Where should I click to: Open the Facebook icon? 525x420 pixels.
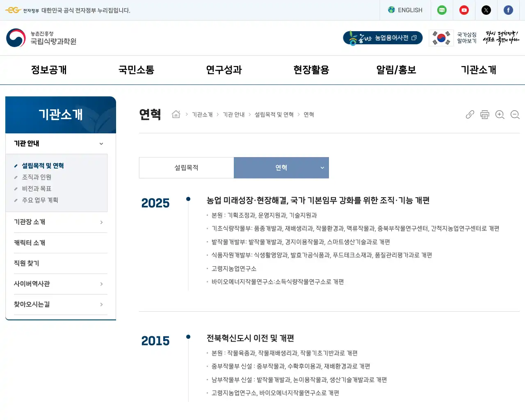point(508,10)
